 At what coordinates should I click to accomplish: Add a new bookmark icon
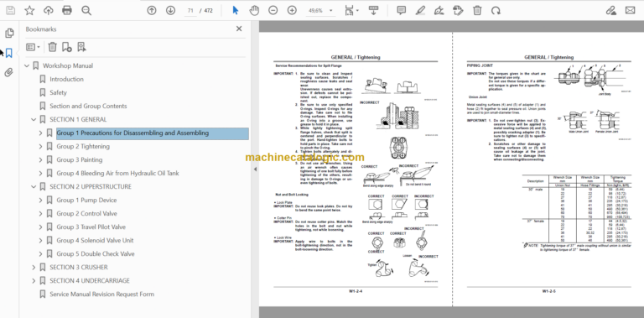(x=67, y=47)
